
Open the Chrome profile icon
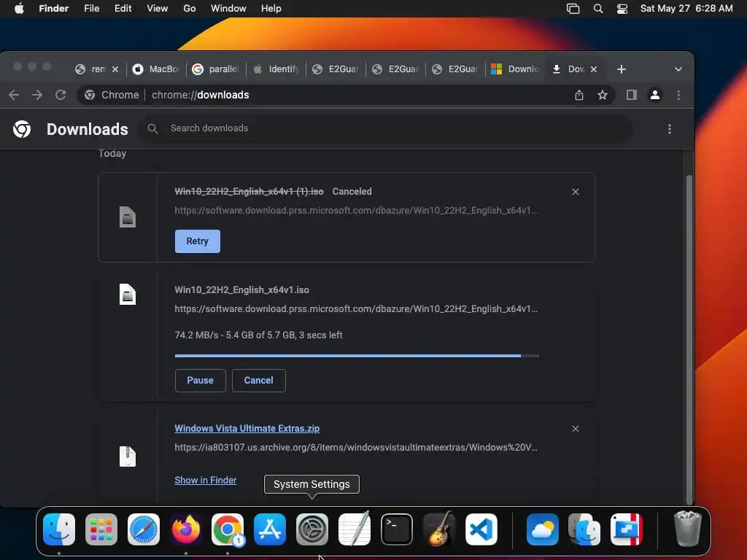(x=655, y=96)
